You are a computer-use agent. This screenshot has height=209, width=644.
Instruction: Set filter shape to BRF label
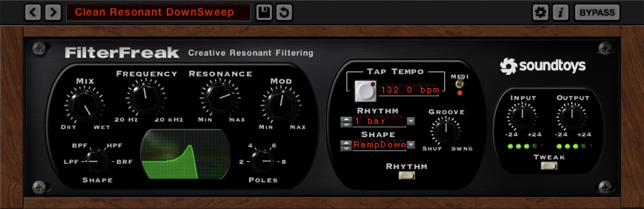pos(125,162)
